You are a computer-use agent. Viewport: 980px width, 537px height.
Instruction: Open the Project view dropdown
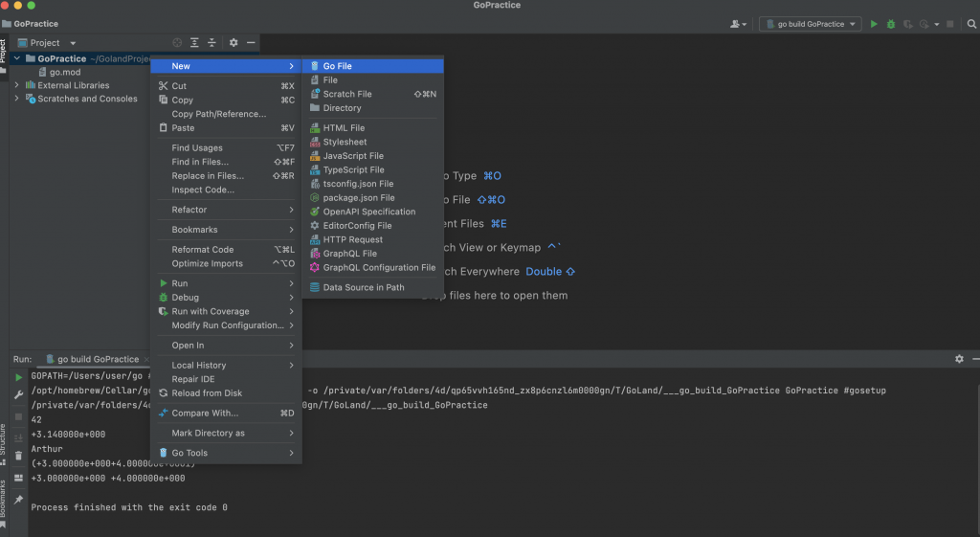point(47,42)
